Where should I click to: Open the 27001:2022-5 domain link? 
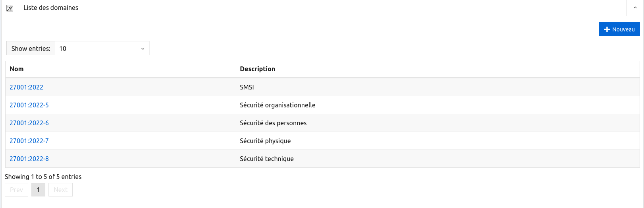click(29, 105)
